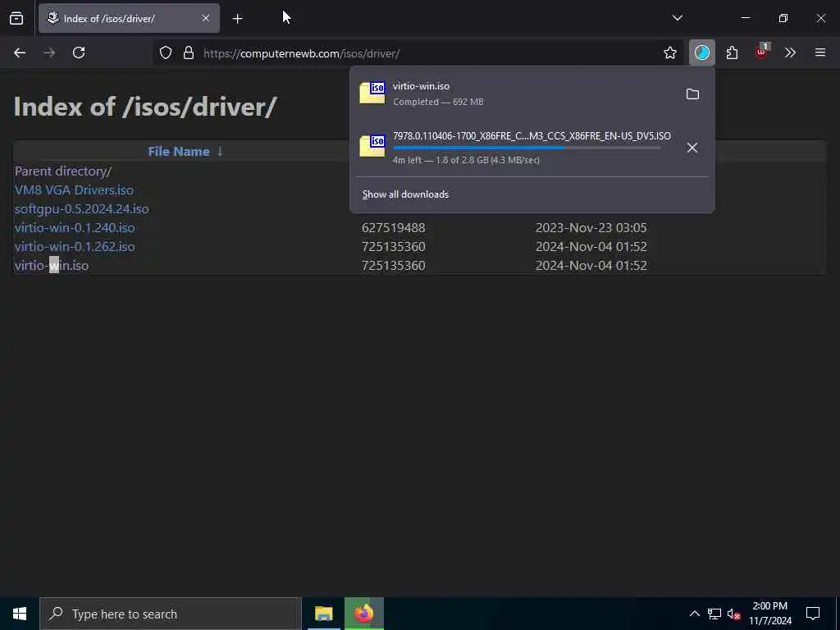
Task: Open Firefox View pinned tab icon
Action: pyautogui.click(x=16, y=18)
